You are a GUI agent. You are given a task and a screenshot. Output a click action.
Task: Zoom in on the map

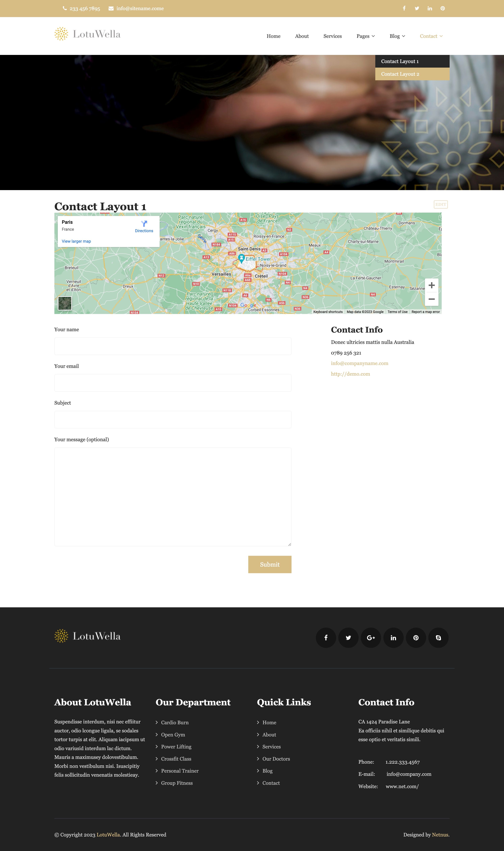tap(431, 285)
